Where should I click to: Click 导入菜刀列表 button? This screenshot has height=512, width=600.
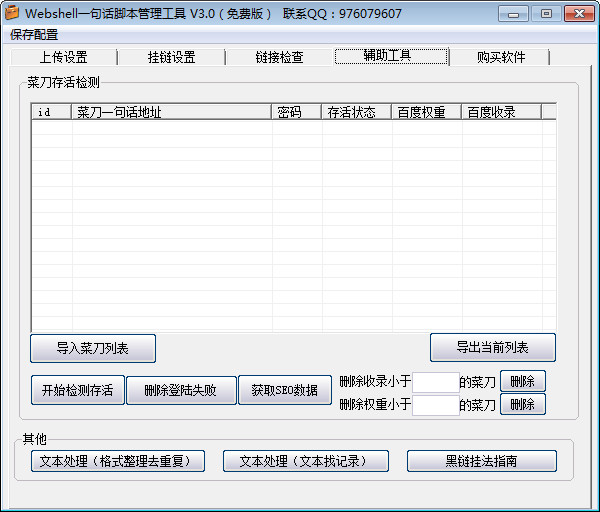[x=93, y=348]
